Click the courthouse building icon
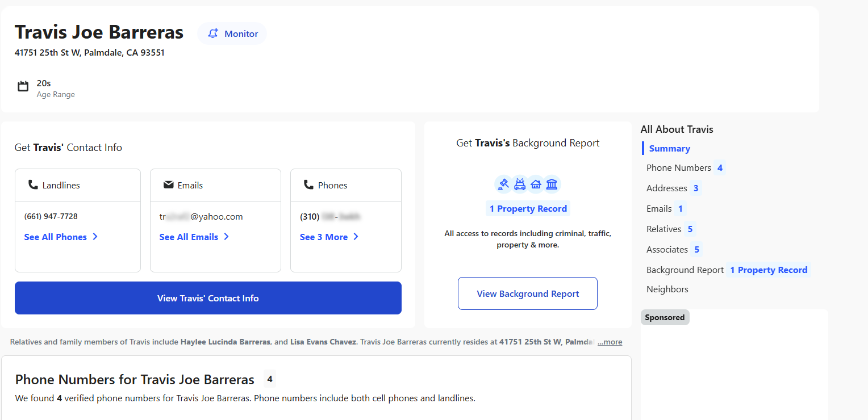 (552, 184)
